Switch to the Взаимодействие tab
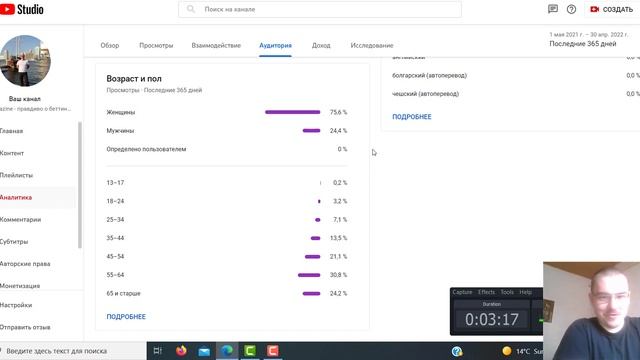 pos(216,45)
